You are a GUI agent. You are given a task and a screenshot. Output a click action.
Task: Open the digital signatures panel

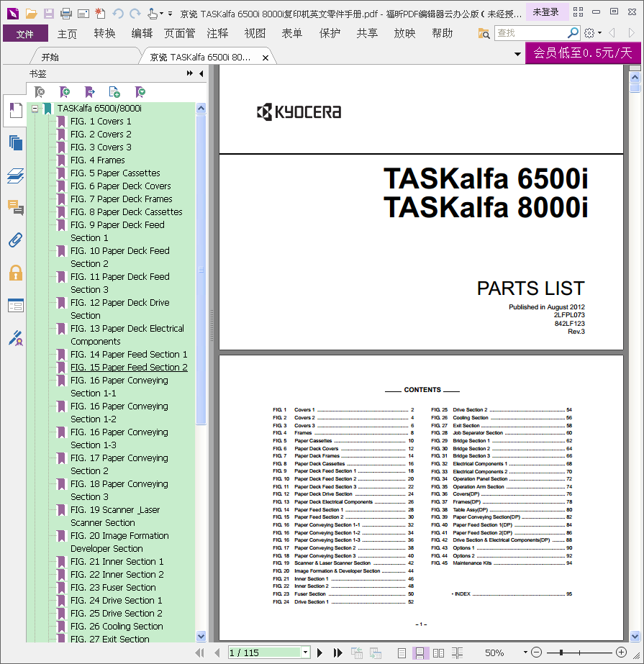point(16,338)
